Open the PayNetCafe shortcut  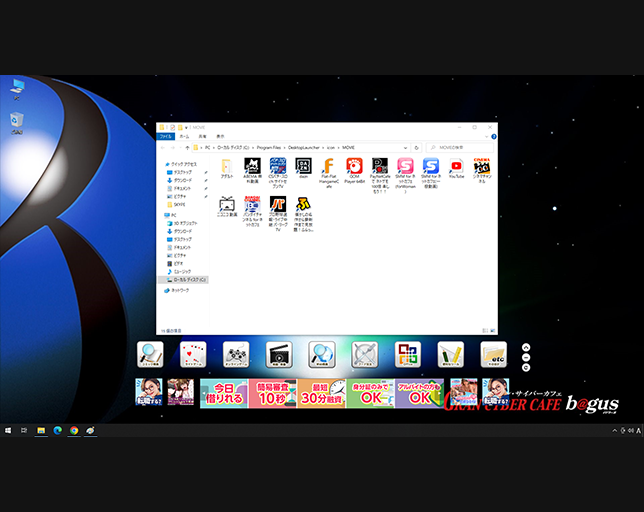coord(380,175)
